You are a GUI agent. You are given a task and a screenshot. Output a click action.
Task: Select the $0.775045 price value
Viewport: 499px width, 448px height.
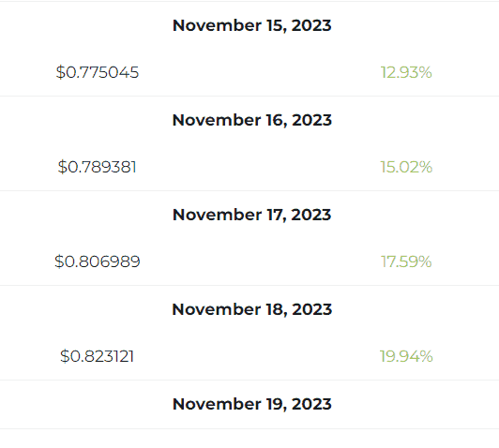click(x=98, y=72)
